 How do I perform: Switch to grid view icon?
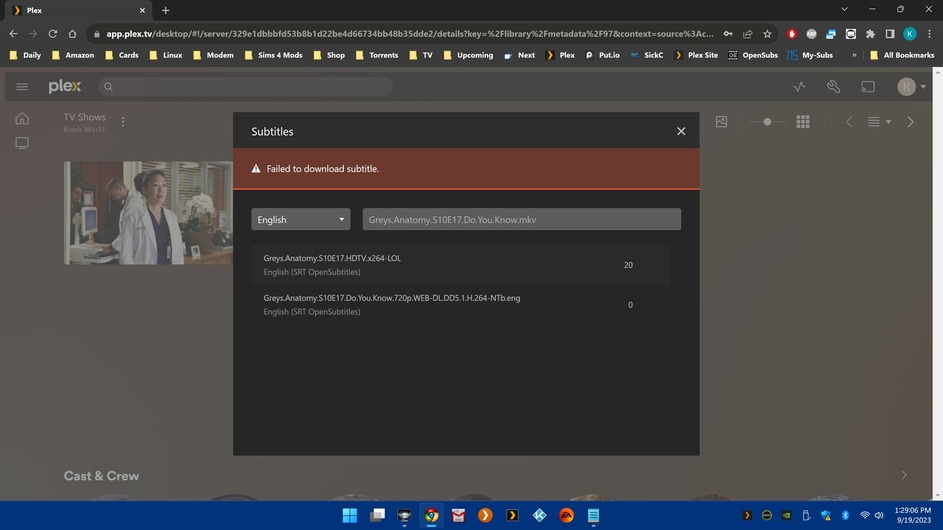[x=803, y=122]
